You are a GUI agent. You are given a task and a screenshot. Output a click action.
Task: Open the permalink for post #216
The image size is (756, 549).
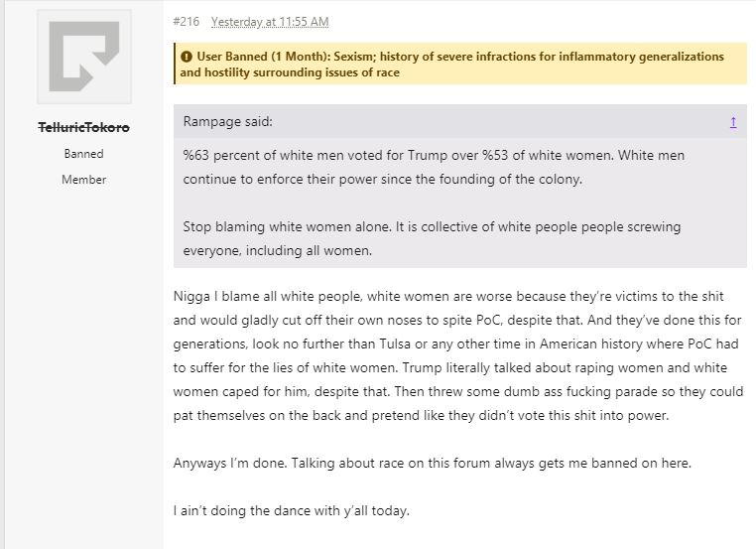(187, 22)
